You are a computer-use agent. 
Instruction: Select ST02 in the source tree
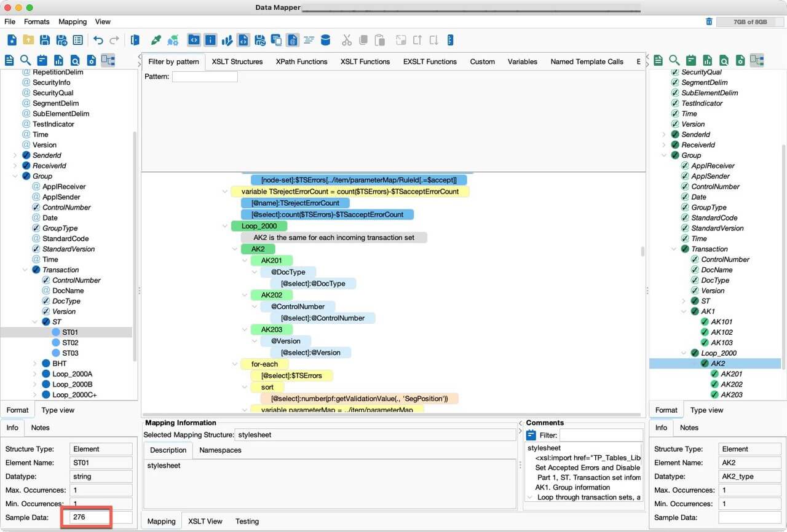pos(70,343)
